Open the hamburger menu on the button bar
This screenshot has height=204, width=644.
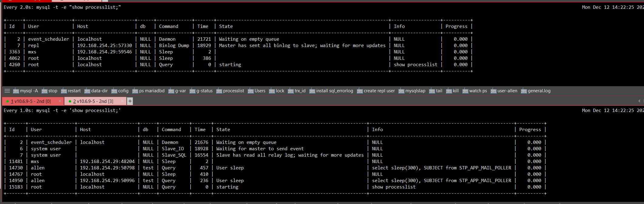[7, 91]
